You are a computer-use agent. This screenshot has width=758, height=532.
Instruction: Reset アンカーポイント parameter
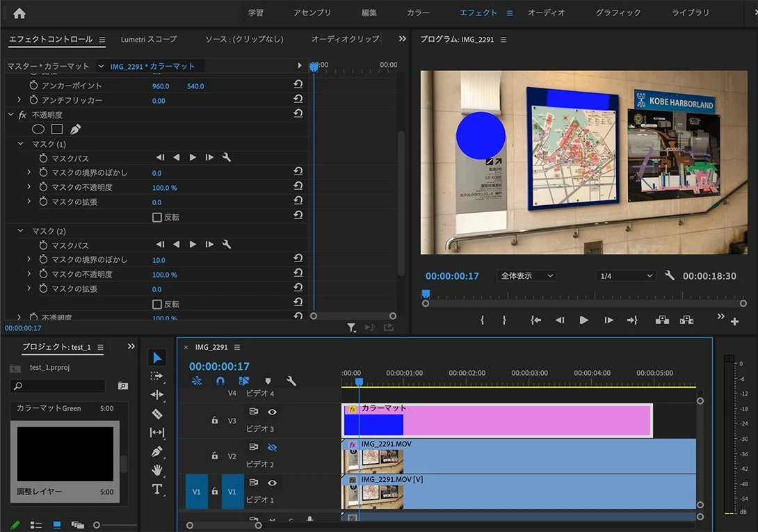(298, 84)
